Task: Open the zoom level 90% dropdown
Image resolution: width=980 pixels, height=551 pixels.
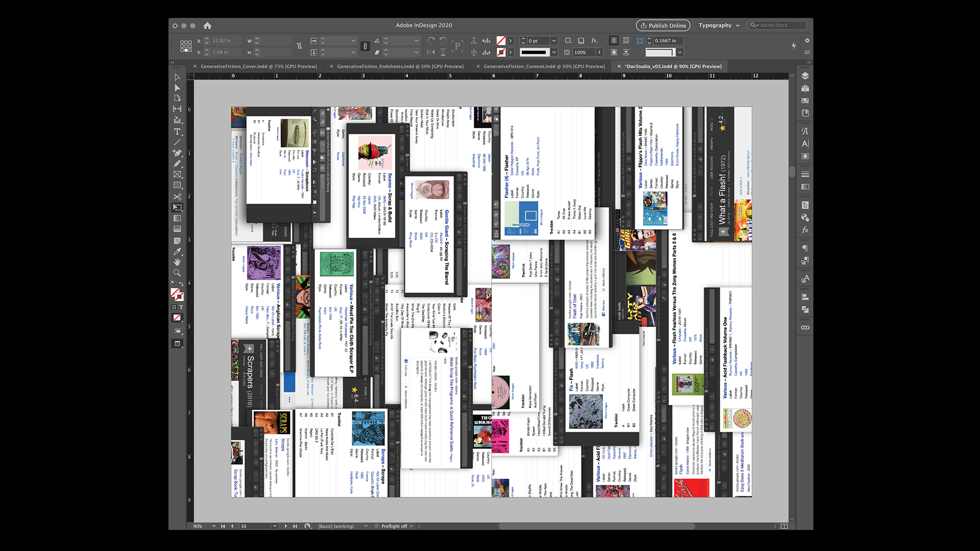Action: [213, 526]
